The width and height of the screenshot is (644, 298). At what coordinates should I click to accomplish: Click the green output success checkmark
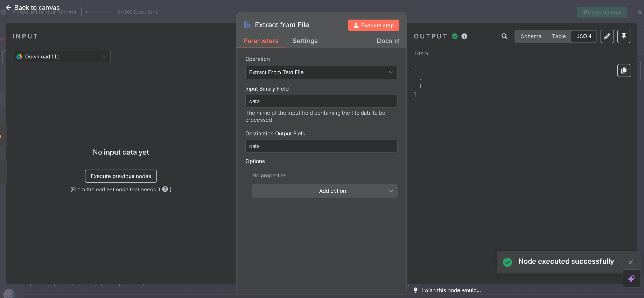[x=455, y=36]
